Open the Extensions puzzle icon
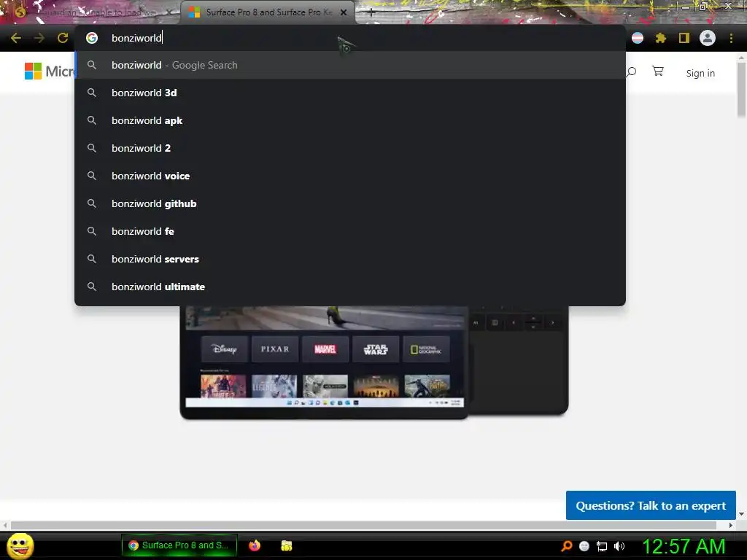 coord(661,38)
